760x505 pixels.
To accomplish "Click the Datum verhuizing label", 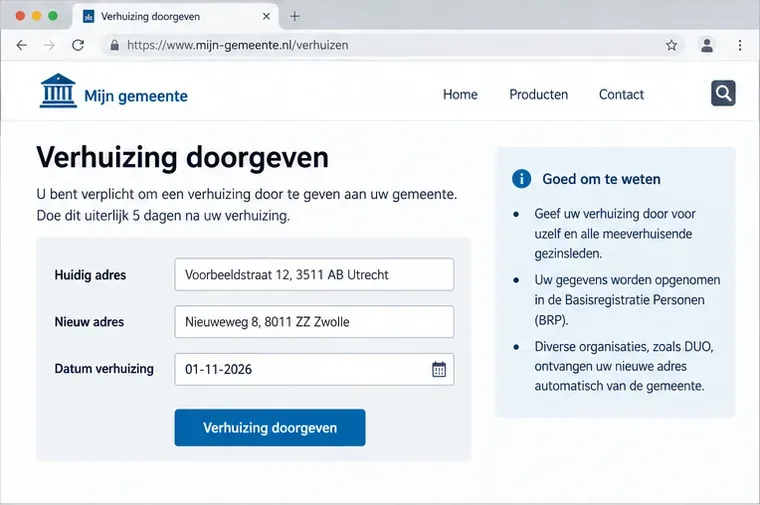I will (x=104, y=369).
